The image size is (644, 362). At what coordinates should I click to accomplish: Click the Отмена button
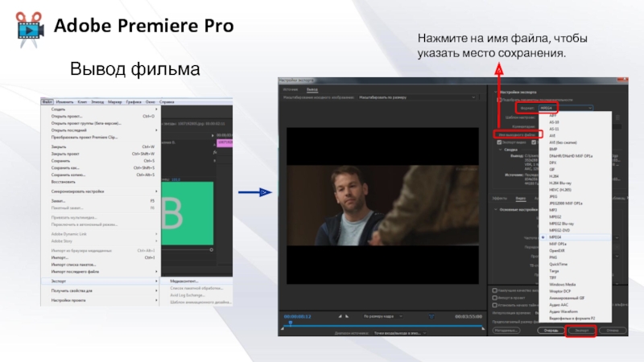pyautogui.click(x=613, y=331)
